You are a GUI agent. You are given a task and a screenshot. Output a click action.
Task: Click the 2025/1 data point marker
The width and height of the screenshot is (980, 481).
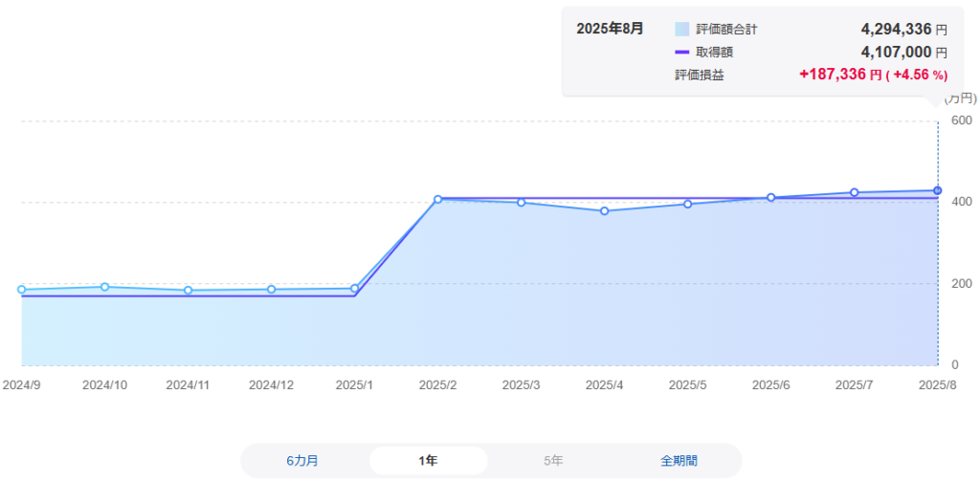click(x=354, y=289)
